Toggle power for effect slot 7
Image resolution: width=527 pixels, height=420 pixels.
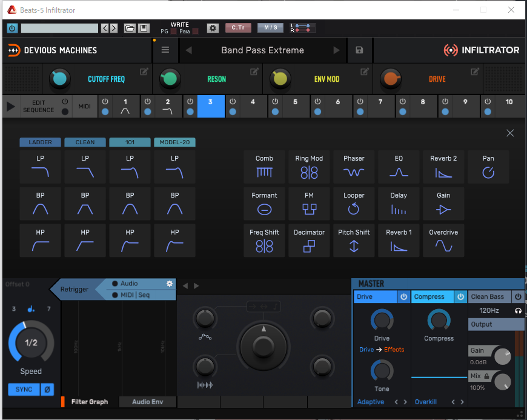(x=360, y=102)
